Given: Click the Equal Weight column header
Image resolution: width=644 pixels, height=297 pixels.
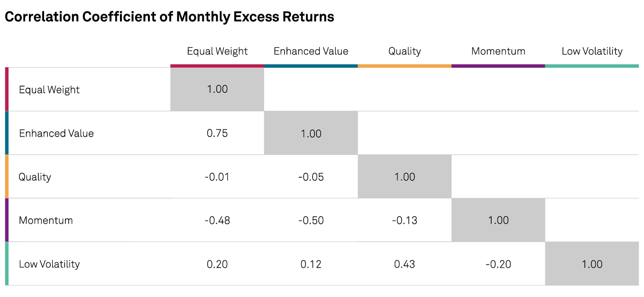Looking at the screenshot, I should [217, 51].
